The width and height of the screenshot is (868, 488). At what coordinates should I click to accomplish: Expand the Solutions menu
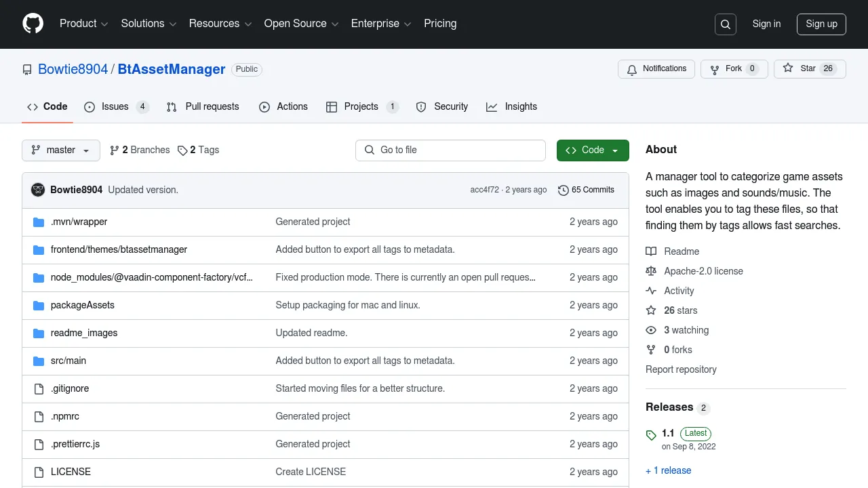[x=149, y=24]
